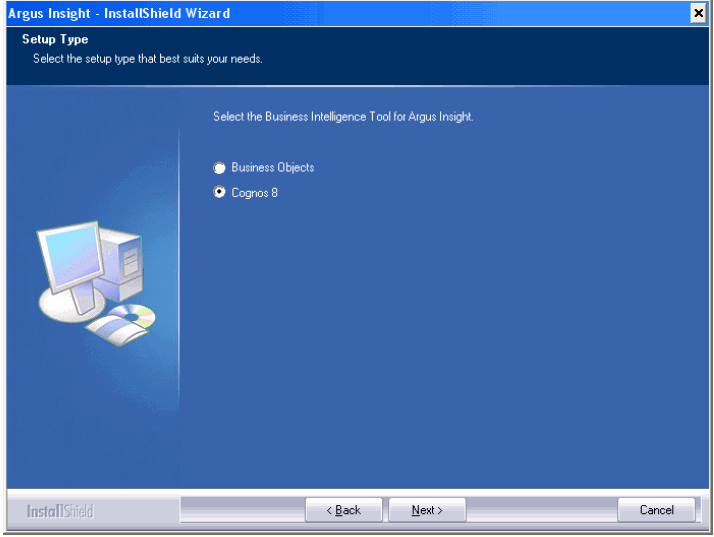The width and height of the screenshot is (714, 537).
Task: Continue with the Next button
Action: (x=427, y=510)
